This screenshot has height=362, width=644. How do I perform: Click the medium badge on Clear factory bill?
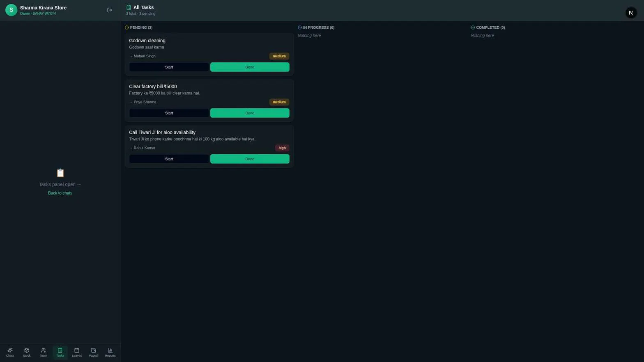tap(279, 102)
